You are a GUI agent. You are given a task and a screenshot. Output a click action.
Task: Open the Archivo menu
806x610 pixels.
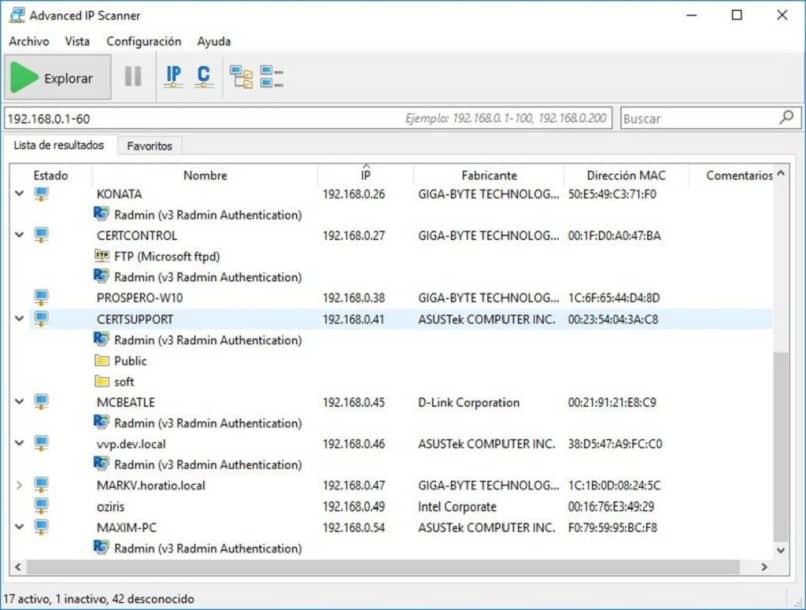click(29, 41)
